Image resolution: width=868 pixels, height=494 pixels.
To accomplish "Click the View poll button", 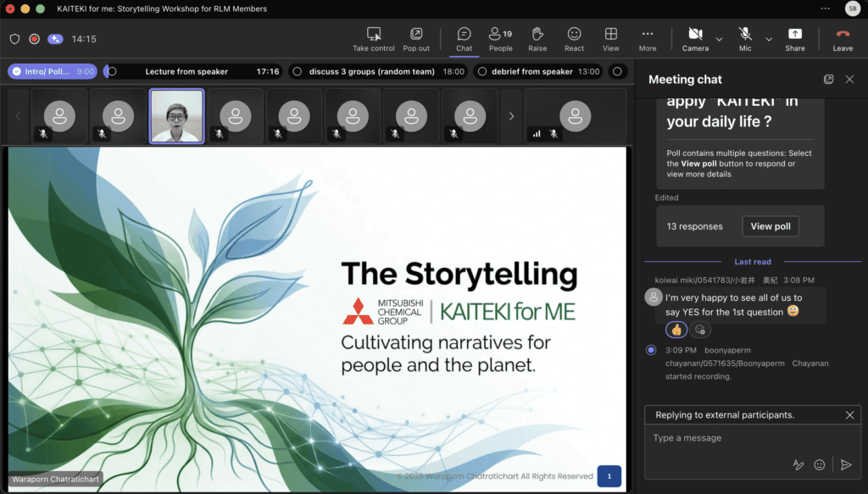I will [x=770, y=226].
